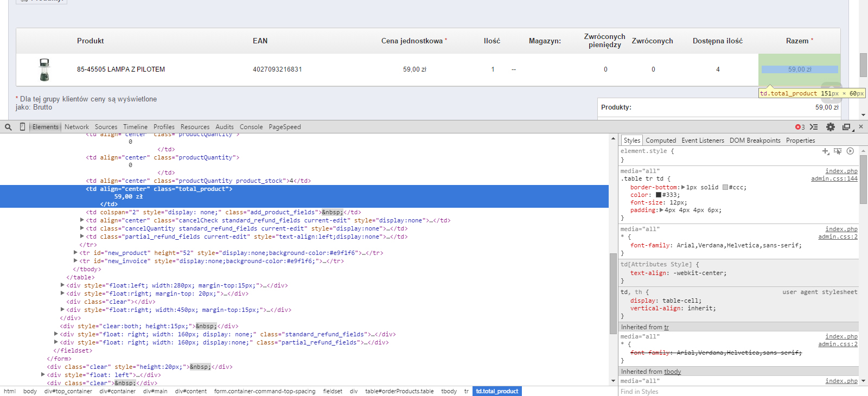Image resolution: width=868 pixels, height=396 pixels.
Task: Click the lamp product thumbnail
Action: coord(44,70)
